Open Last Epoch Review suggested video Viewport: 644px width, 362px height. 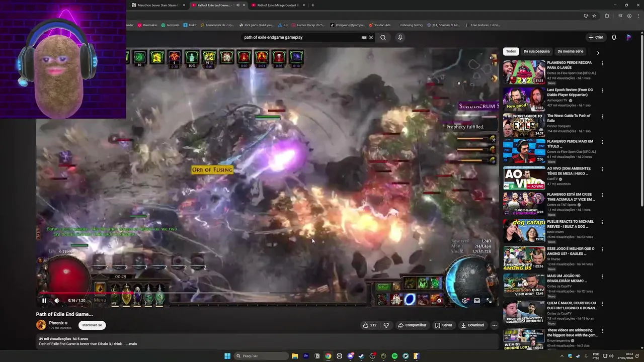524,100
